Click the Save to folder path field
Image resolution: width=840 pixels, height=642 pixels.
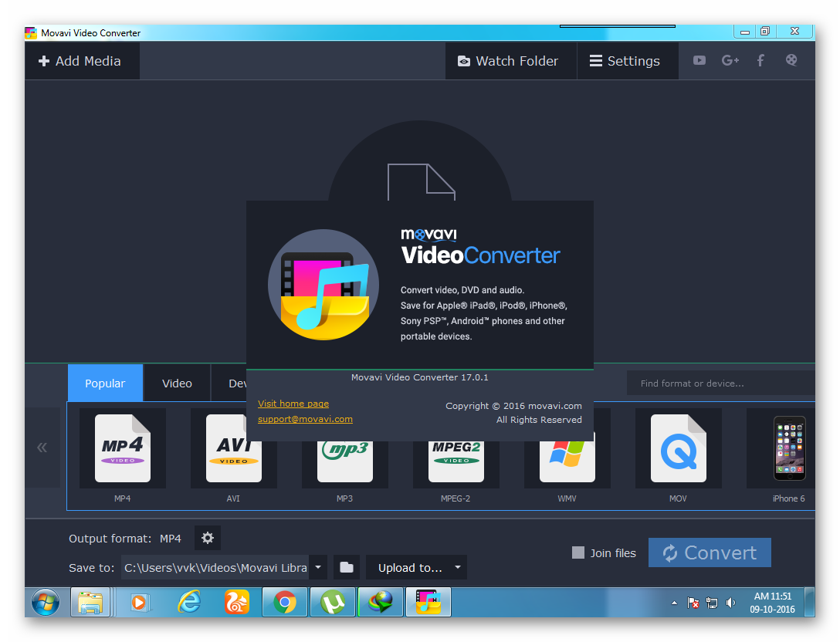(x=215, y=567)
